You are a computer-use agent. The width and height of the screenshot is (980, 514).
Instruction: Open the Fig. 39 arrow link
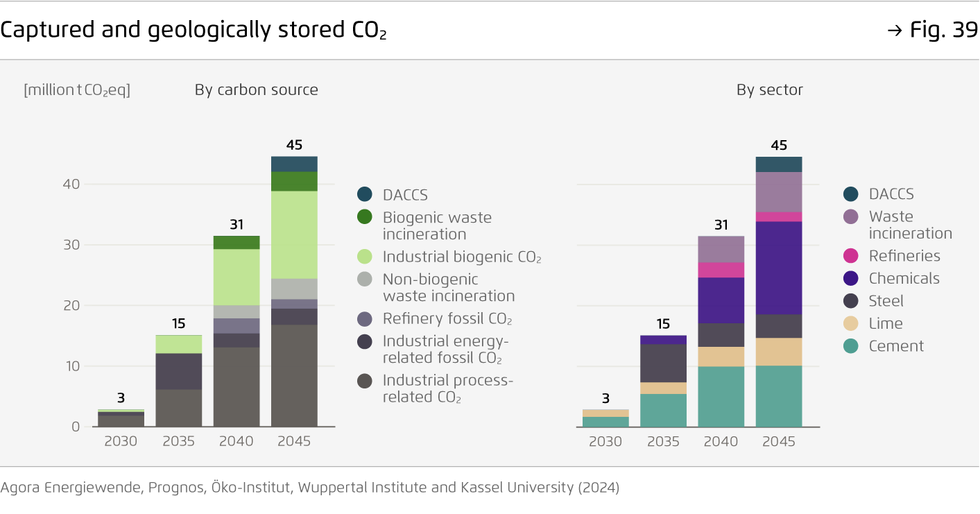click(932, 31)
